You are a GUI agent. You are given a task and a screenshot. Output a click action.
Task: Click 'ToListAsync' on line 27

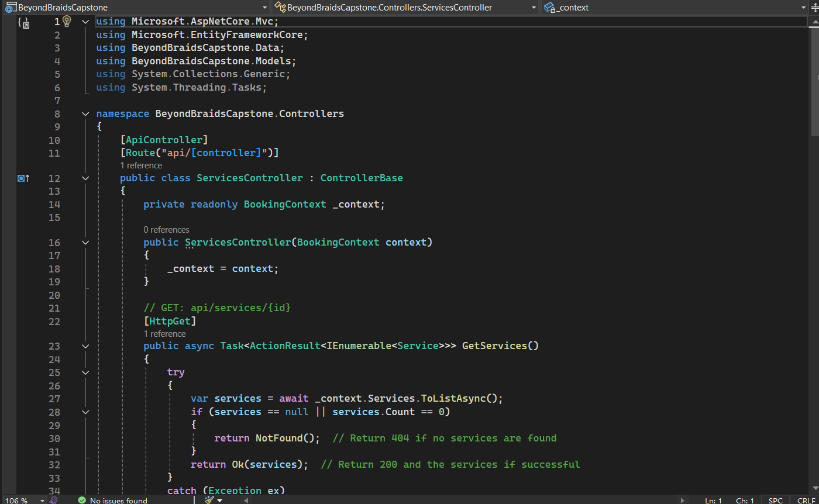pos(453,398)
